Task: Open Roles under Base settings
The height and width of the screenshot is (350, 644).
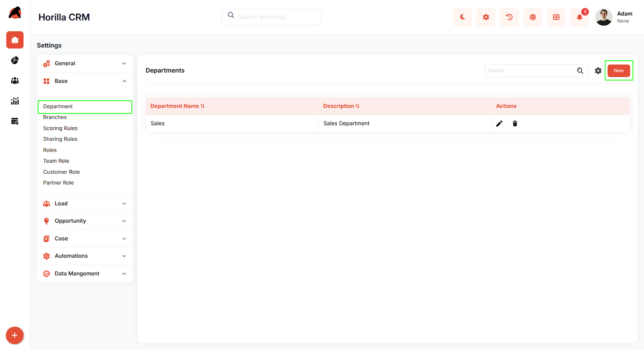Action: [50, 150]
